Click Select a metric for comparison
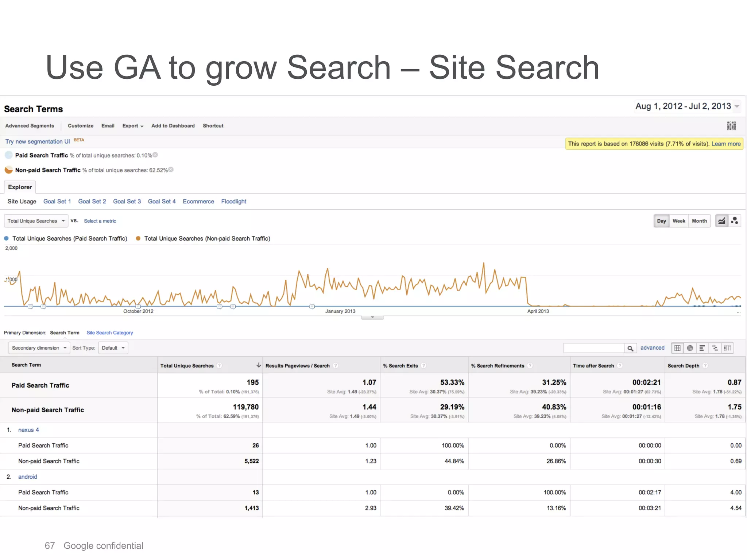This screenshot has height=560, width=747. tap(100, 221)
